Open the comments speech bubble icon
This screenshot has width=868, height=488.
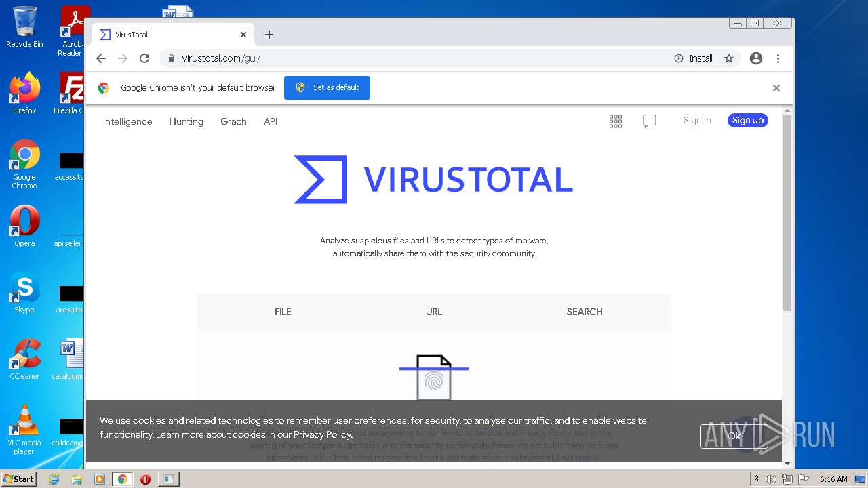pos(650,121)
